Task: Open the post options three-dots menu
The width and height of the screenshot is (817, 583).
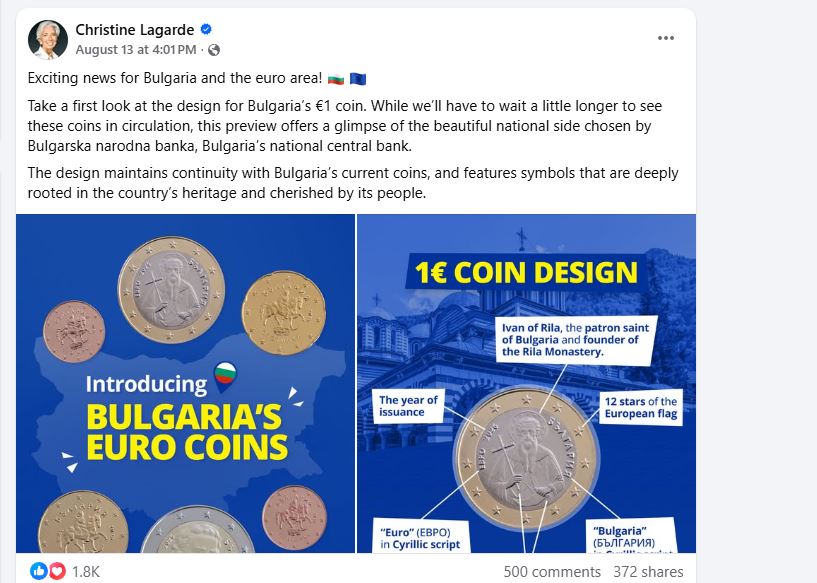Action: [665, 38]
